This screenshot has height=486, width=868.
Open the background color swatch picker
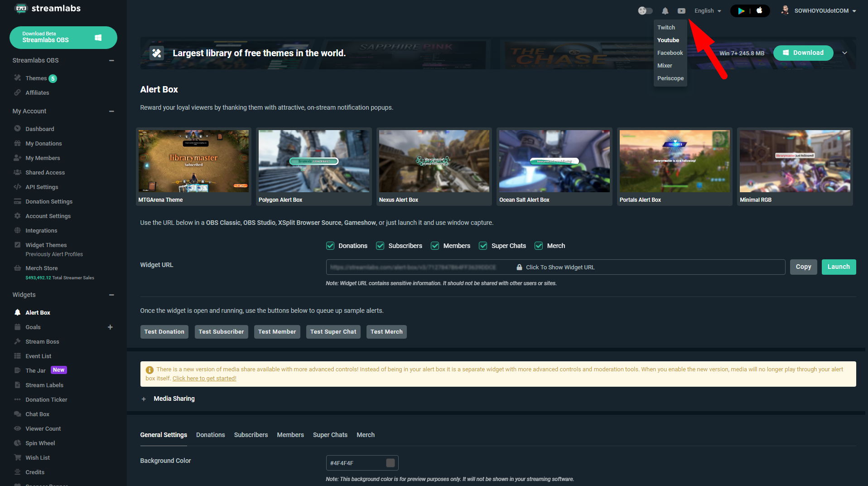point(391,463)
